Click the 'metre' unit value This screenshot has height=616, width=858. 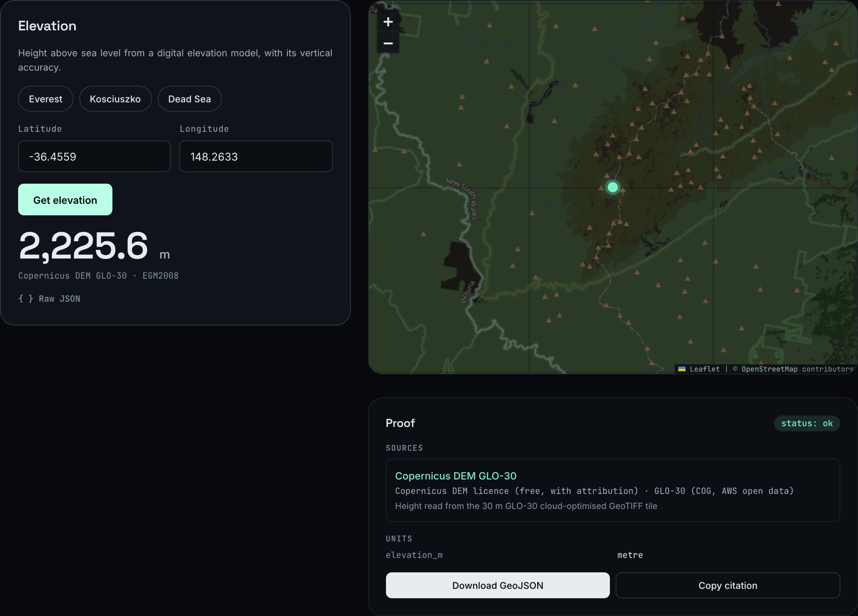pyautogui.click(x=630, y=555)
